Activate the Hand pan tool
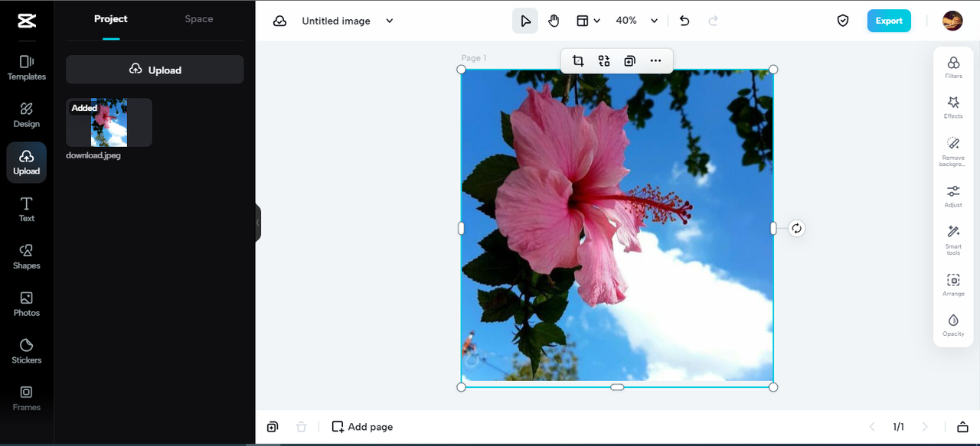 (554, 21)
